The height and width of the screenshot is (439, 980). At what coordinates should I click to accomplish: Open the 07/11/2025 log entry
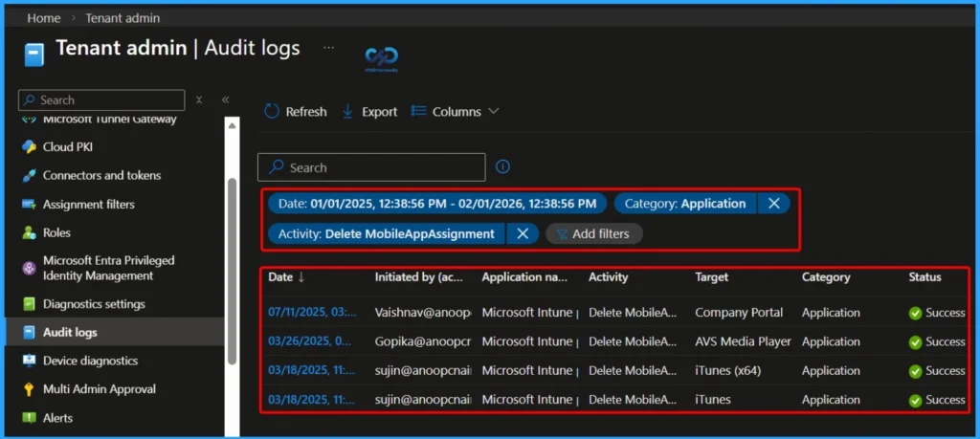pos(312,312)
